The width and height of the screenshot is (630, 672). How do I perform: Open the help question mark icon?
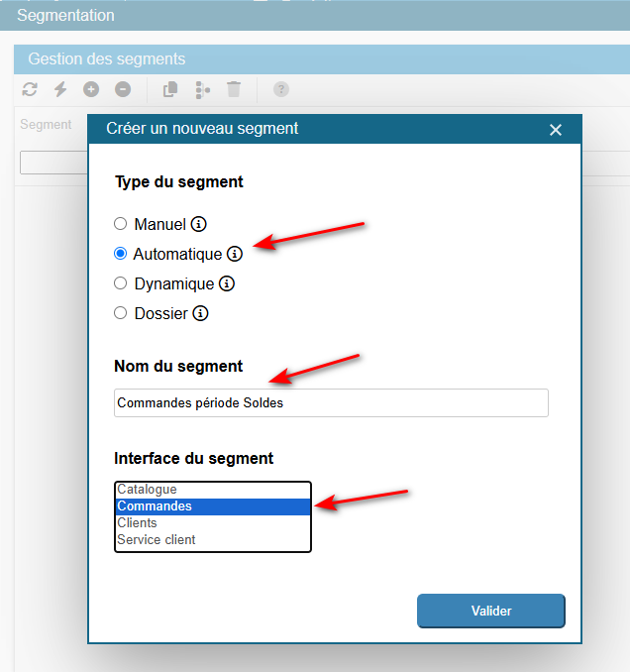click(x=281, y=89)
